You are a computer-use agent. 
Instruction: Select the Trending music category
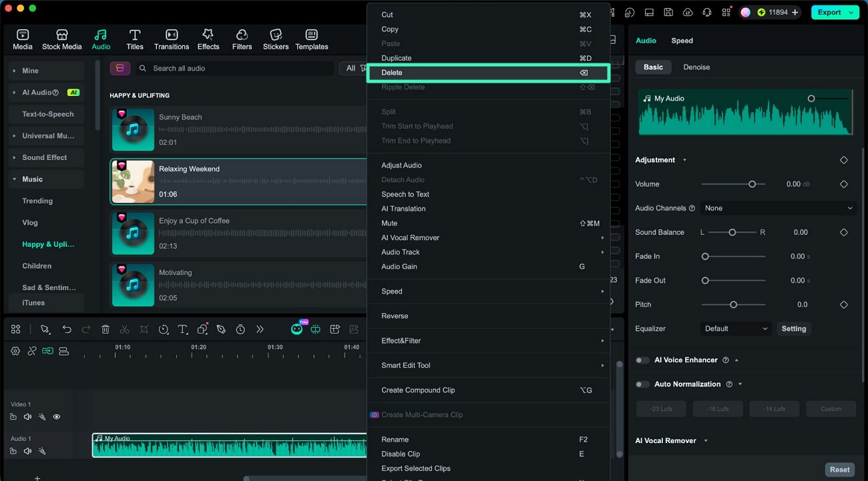click(x=37, y=201)
